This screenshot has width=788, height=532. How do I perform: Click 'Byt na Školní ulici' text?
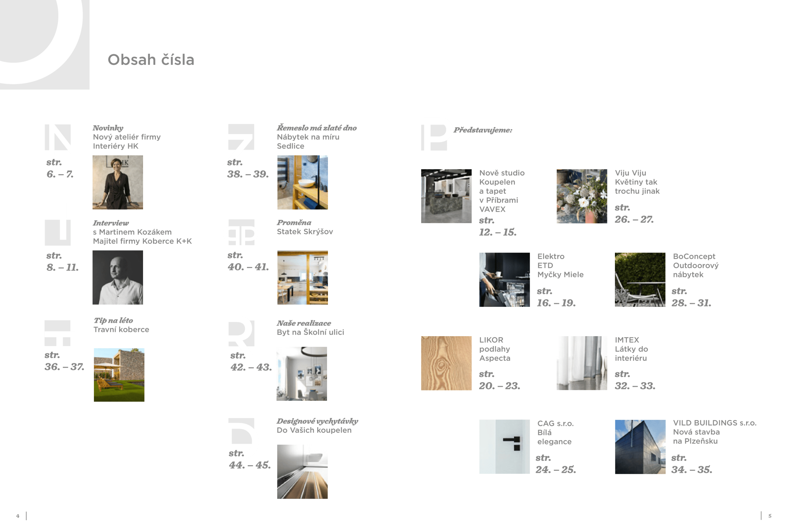[310, 332]
